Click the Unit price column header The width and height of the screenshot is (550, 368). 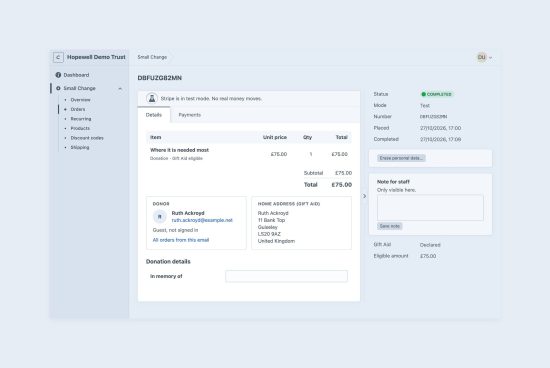coord(275,138)
